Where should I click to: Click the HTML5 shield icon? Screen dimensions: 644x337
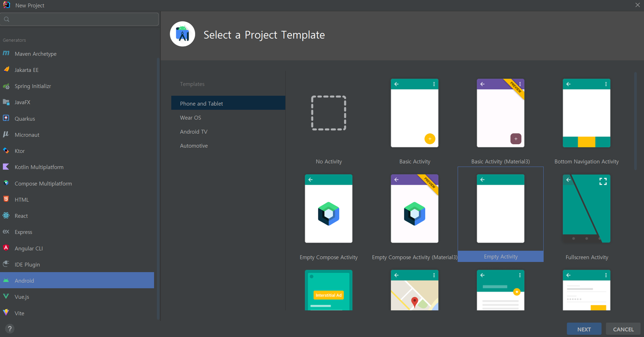tap(6, 199)
